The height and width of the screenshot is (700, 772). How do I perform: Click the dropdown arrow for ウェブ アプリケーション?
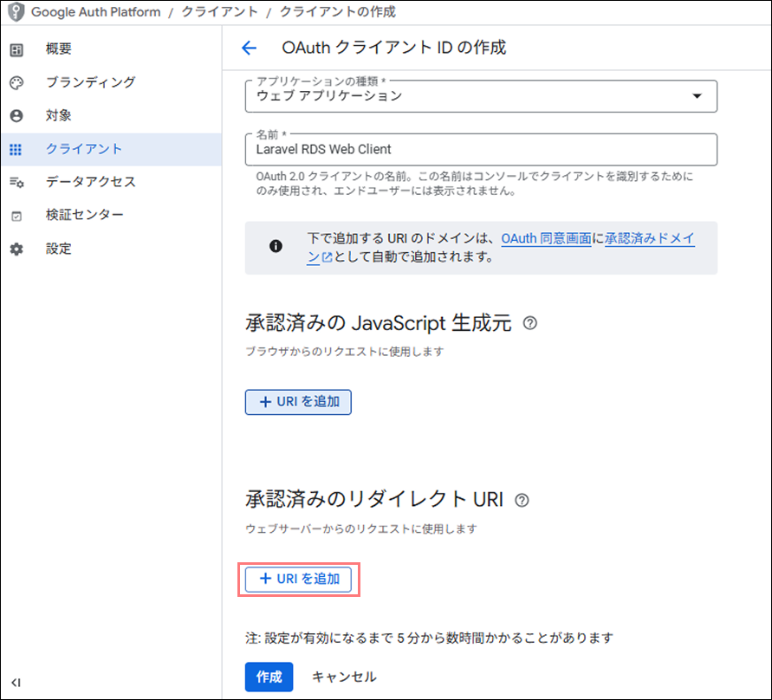[x=697, y=96]
